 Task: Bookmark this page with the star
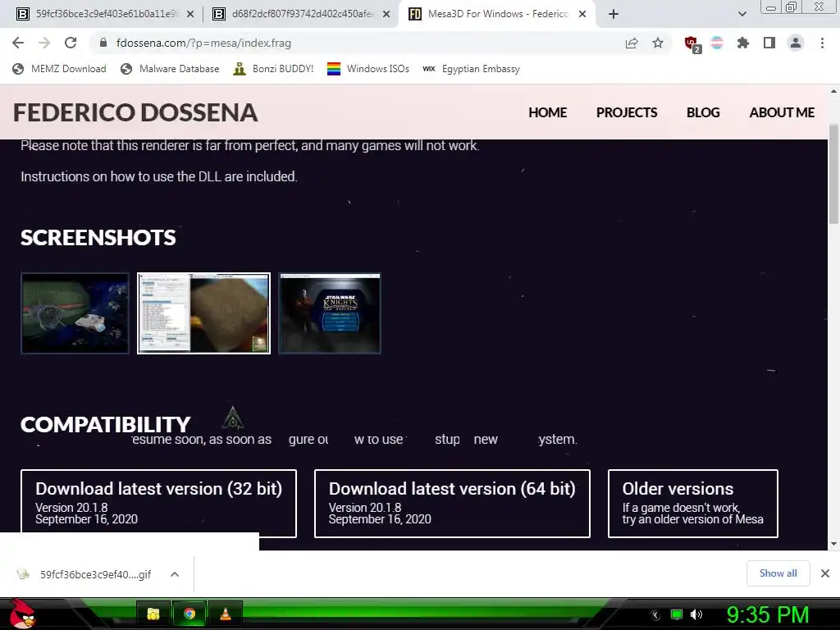coord(658,43)
